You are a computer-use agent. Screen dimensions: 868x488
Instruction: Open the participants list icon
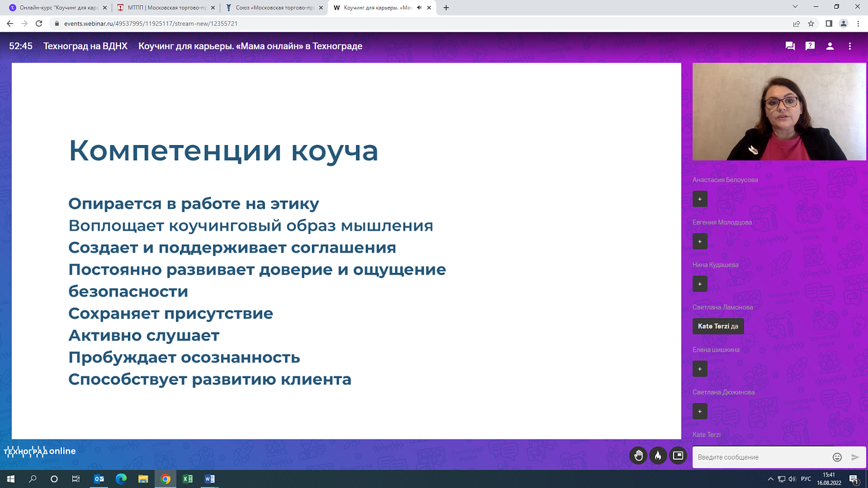click(830, 45)
